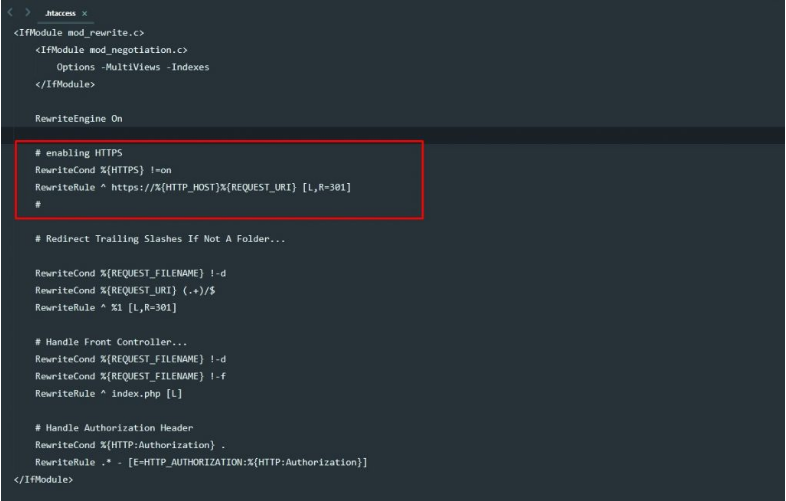The image size is (786, 501).
Task: Click the '# enabling HTTPS' comment
Action: pos(71,153)
